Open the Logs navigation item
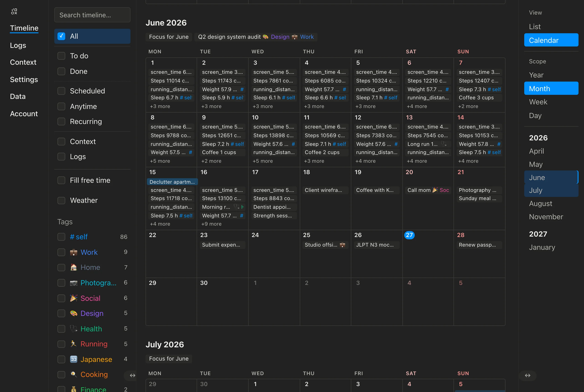 click(x=18, y=45)
